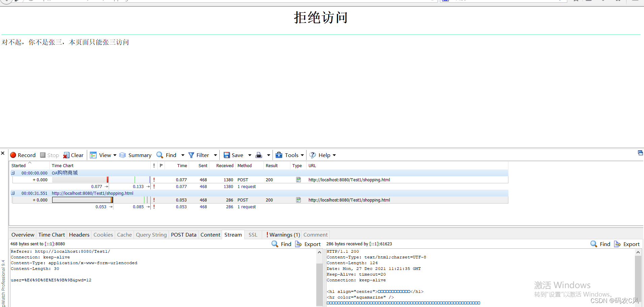The width and height of the screenshot is (644, 307).
Task: Open the View toolbar icon
Action: click(x=93, y=155)
